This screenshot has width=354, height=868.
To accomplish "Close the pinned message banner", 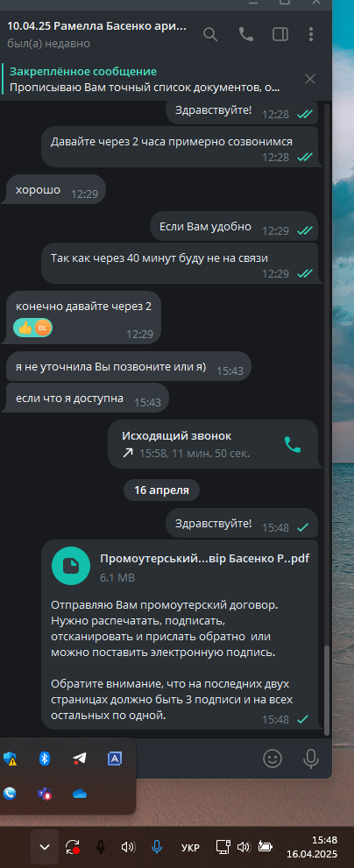I will pos(310,79).
